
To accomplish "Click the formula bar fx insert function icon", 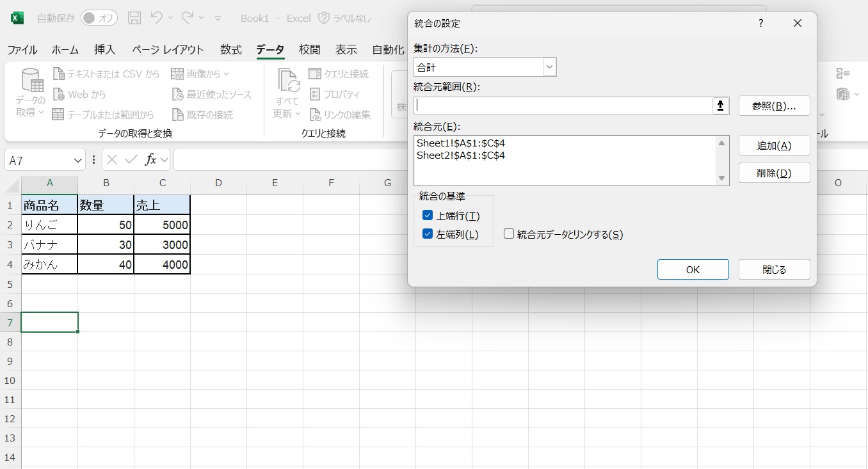I will tap(151, 160).
